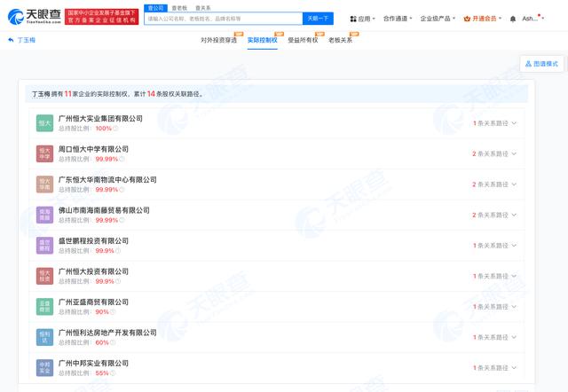The image size is (568, 392).
Task: Expand relation paths for 广州恒大实业集团
Action: coord(494,123)
